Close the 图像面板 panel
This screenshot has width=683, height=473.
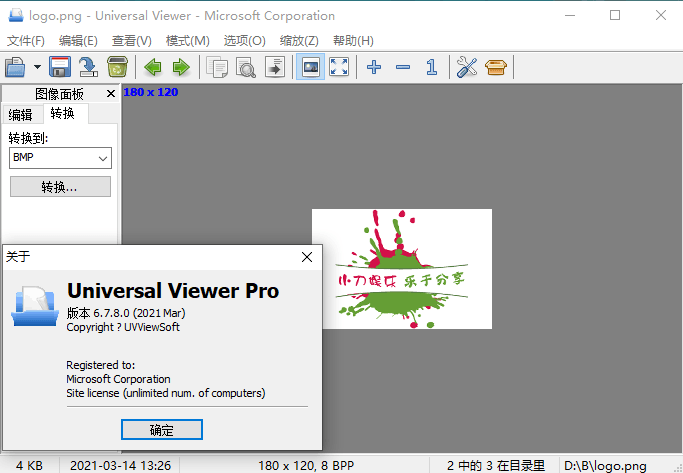110,94
